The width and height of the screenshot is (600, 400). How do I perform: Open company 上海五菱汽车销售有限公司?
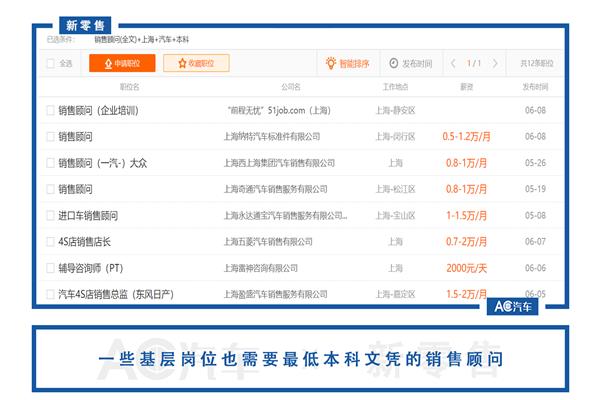tap(268, 242)
